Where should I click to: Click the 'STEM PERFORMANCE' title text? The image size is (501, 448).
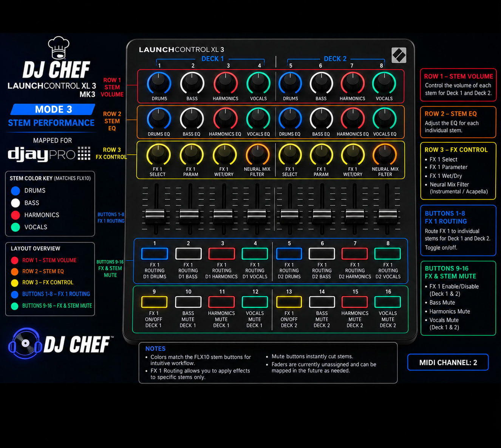(51, 123)
